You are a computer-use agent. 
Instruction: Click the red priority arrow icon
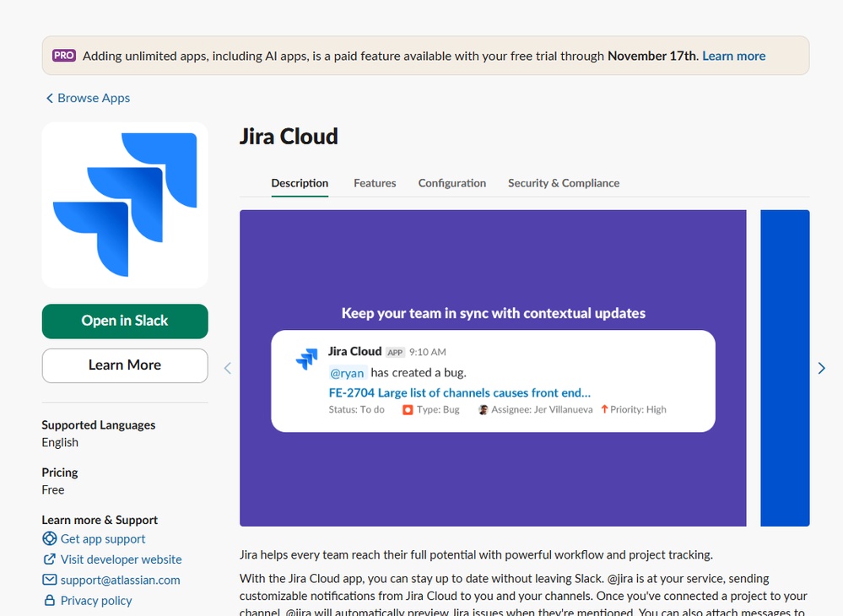click(604, 409)
